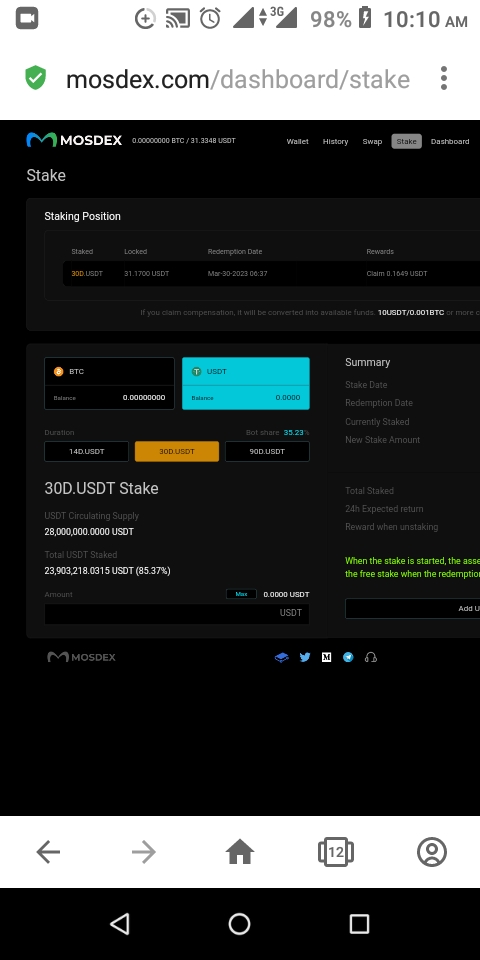Open the History menu item
The height and width of the screenshot is (960, 480).
pyautogui.click(x=336, y=141)
